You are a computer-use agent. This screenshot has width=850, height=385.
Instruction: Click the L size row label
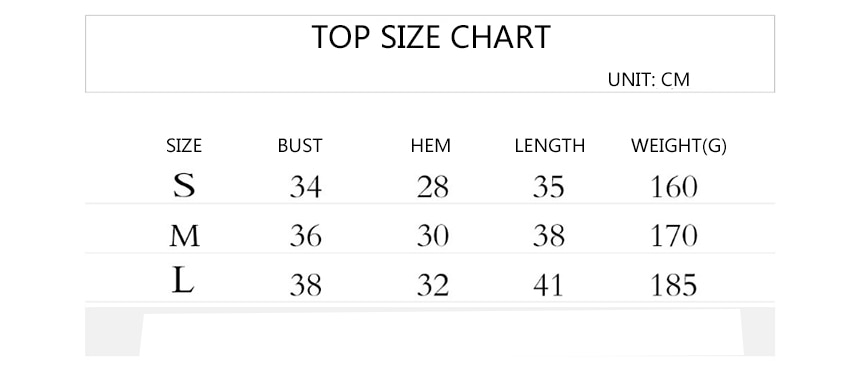pyautogui.click(x=183, y=282)
